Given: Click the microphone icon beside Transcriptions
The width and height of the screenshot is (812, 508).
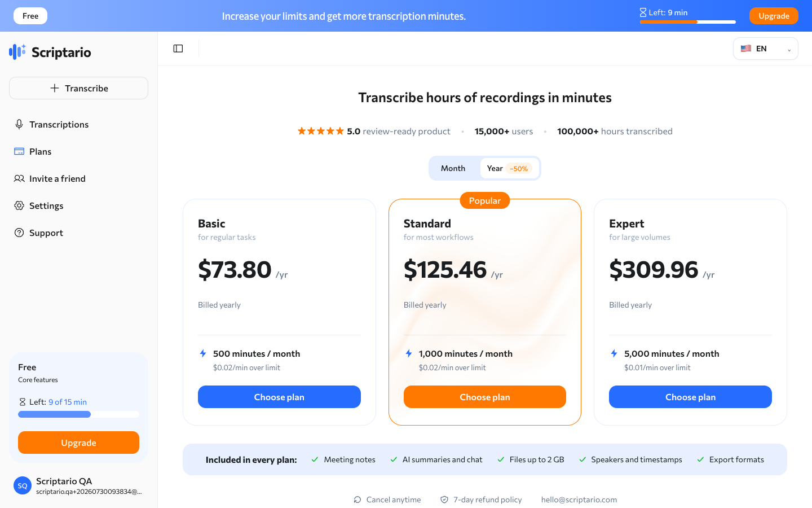Looking at the screenshot, I should tap(19, 124).
